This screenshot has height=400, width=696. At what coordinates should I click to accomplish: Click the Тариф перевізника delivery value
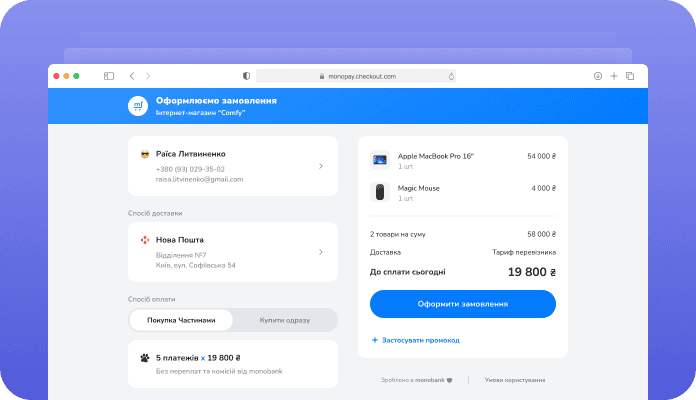click(x=524, y=252)
